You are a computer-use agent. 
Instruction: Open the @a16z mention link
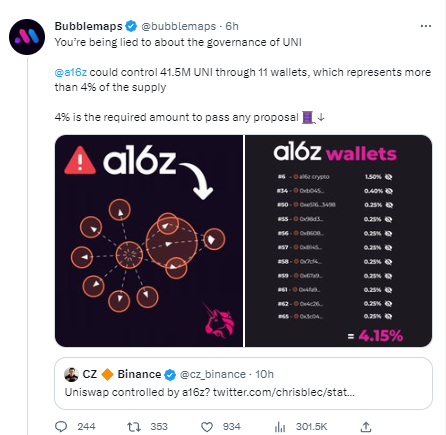click(71, 72)
